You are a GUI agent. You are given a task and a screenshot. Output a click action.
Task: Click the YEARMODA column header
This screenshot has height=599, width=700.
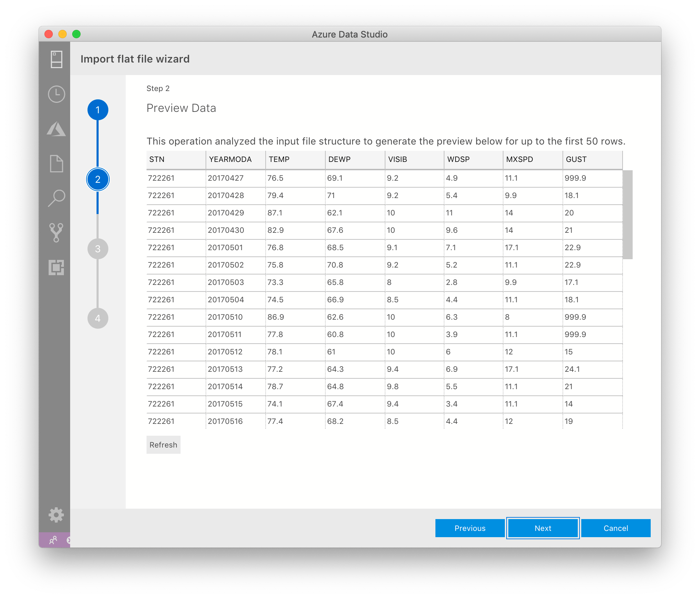pyautogui.click(x=230, y=159)
